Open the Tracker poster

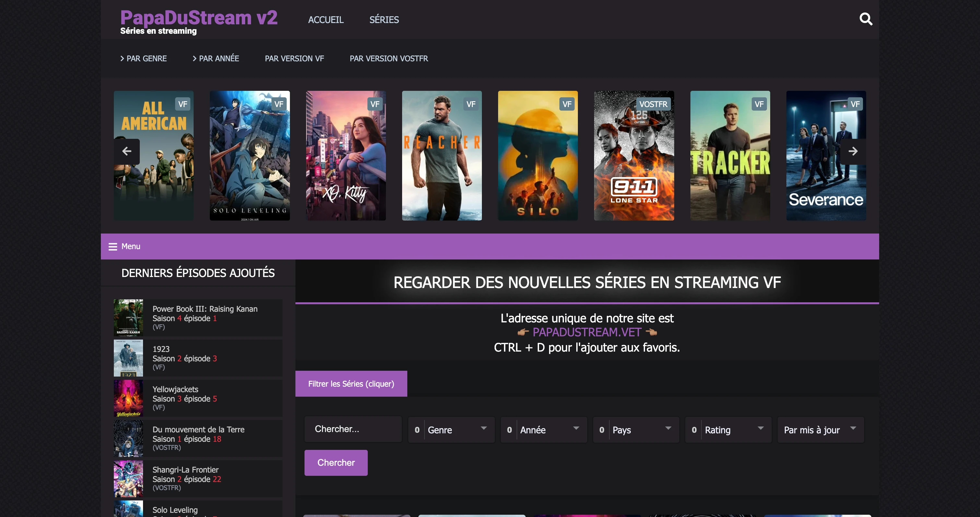pos(730,156)
